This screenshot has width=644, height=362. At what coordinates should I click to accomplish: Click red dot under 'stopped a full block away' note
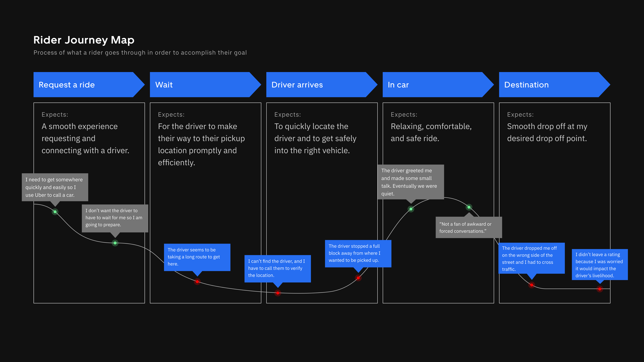coord(358,278)
